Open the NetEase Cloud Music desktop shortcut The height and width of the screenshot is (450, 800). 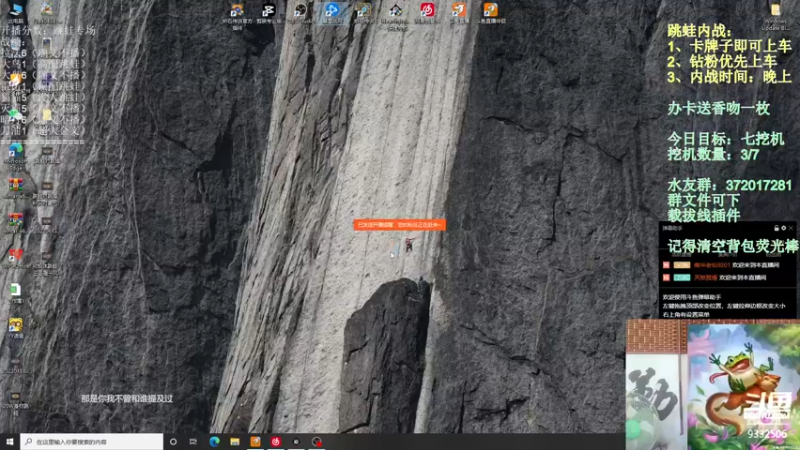pos(428,13)
